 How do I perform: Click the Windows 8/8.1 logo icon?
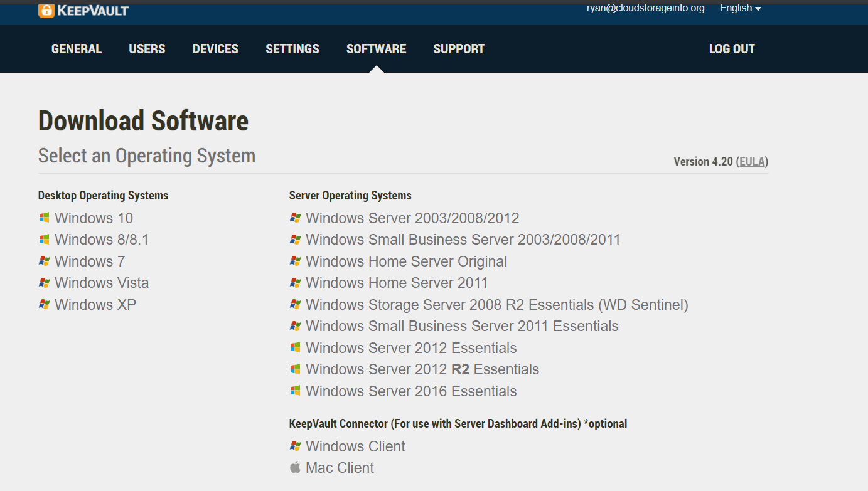(x=44, y=240)
